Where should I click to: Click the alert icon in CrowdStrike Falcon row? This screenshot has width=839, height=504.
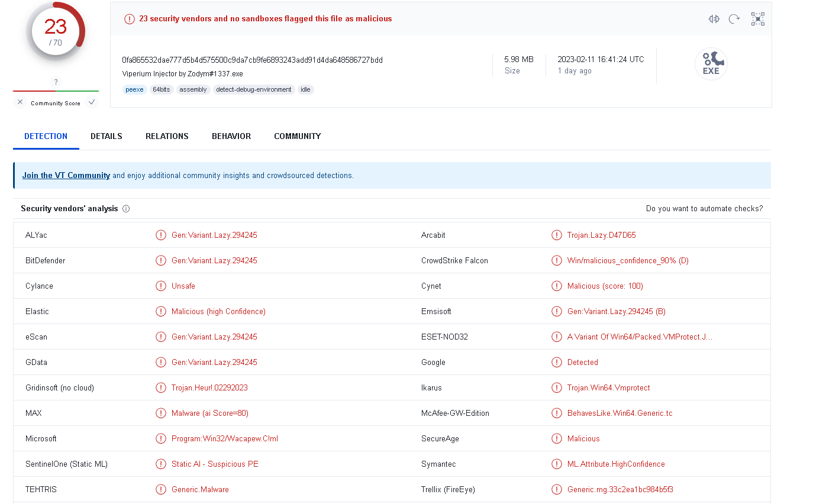coord(557,260)
